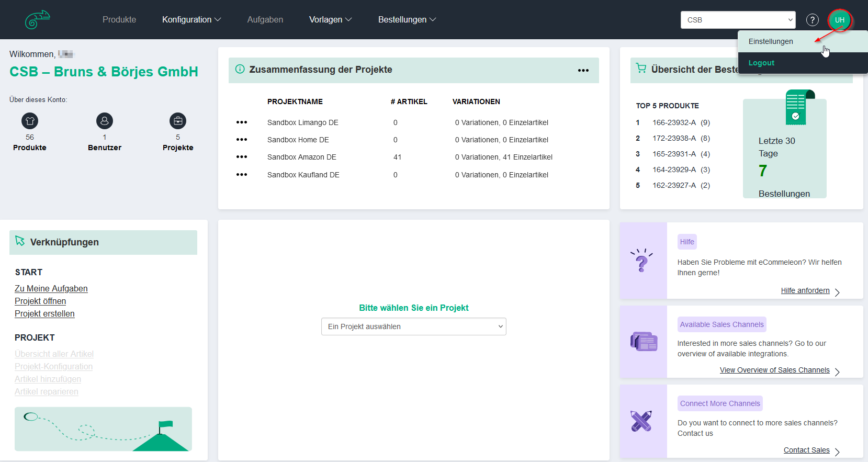The height and width of the screenshot is (462, 868).
Task: Follow the Projekt erstellen link
Action: pos(44,313)
